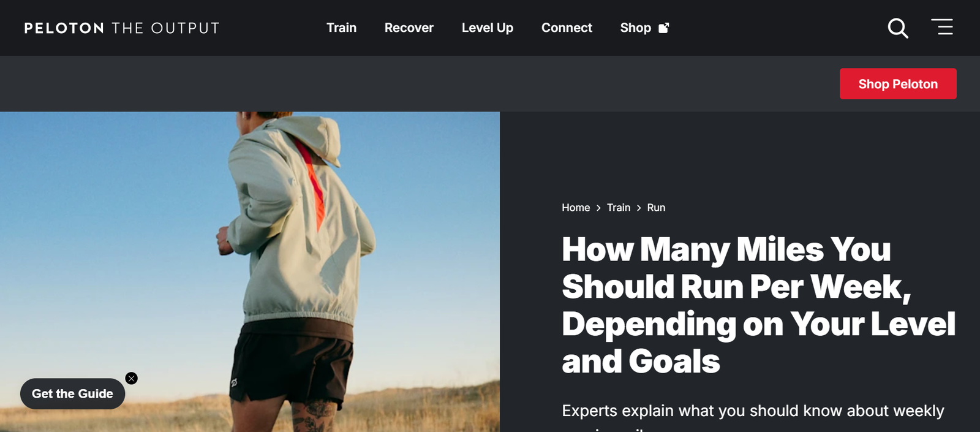Click the Train breadcrumb link
This screenshot has width=980, height=432.
point(618,208)
